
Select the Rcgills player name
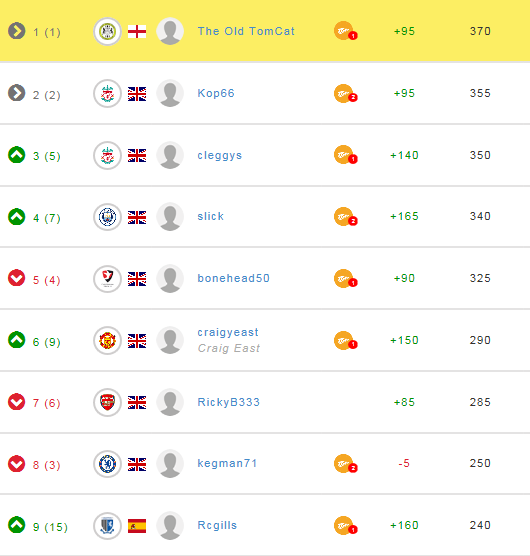[217, 526]
